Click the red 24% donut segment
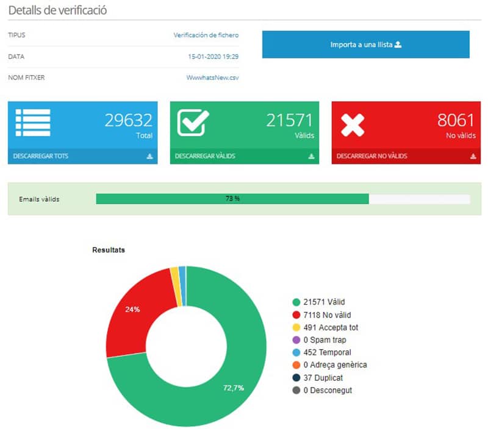 (x=132, y=310)
